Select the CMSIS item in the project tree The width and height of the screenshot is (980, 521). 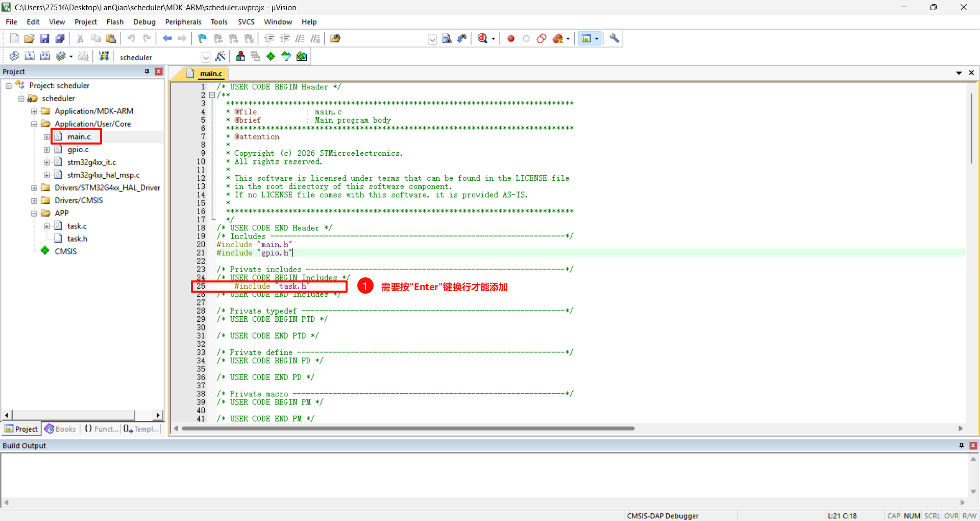click(66, 251)
